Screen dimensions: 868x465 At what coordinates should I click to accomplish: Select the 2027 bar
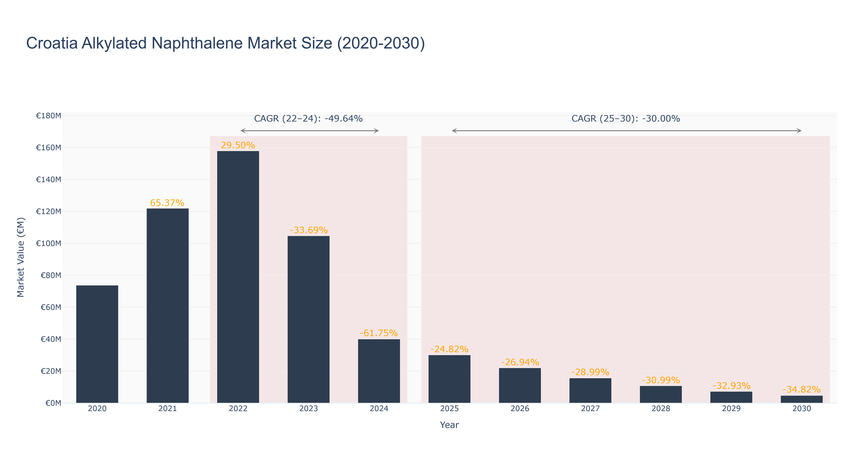click(590, 391)
